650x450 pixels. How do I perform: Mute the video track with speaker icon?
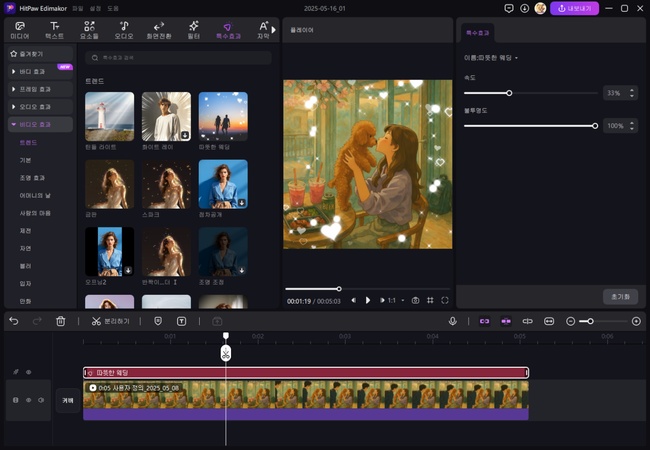point(41,400)
